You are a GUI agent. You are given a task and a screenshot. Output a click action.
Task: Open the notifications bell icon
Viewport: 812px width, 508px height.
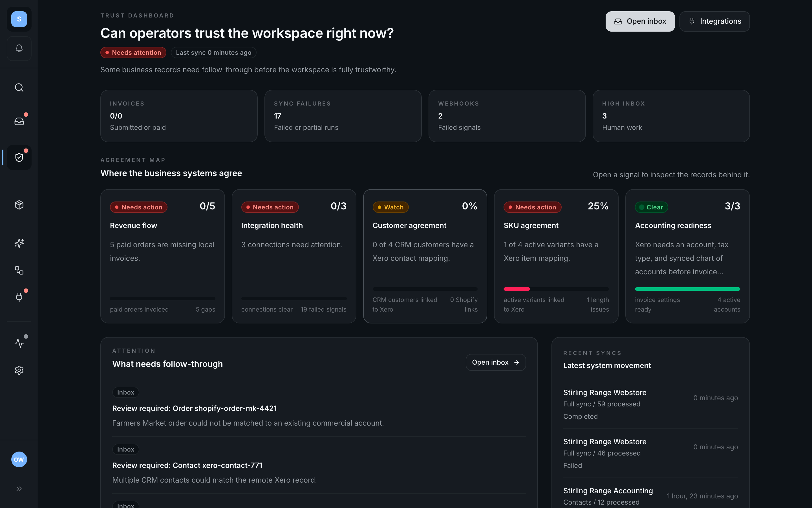(x=19, y=48)
